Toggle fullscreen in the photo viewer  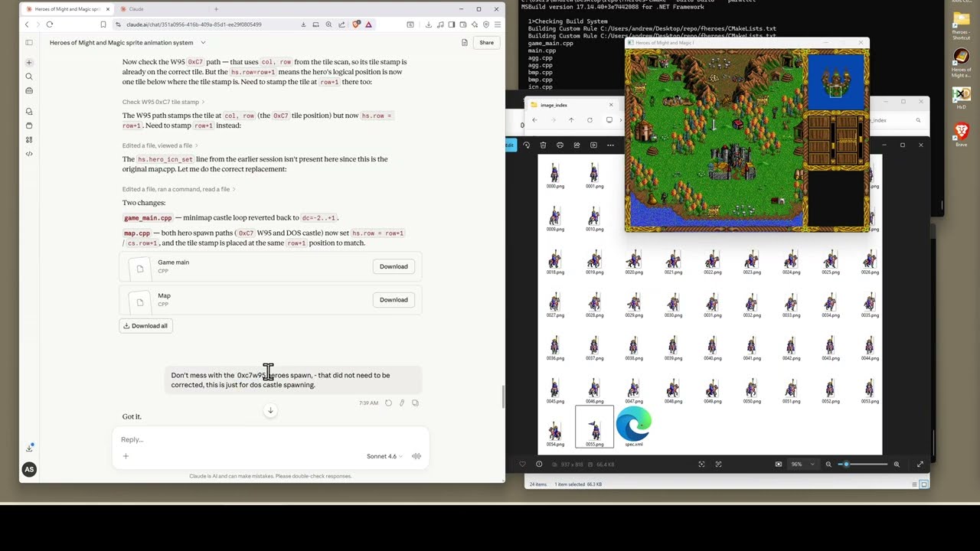pyautogui.click(x=920, y=464)
